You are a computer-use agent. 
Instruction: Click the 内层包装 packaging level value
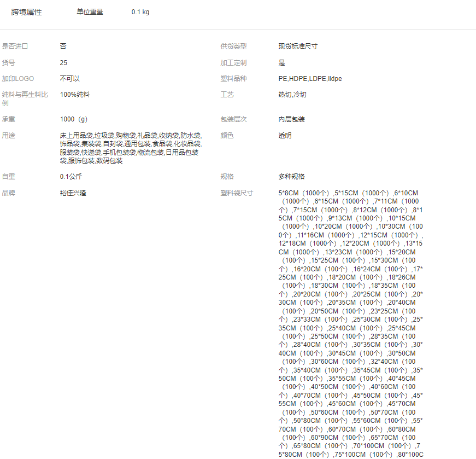pos(292,119)
